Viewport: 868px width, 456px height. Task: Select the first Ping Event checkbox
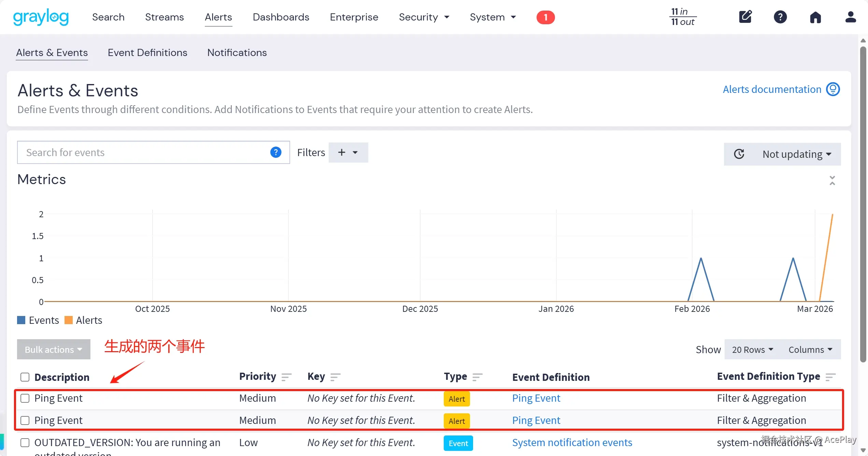coord(25,398)
